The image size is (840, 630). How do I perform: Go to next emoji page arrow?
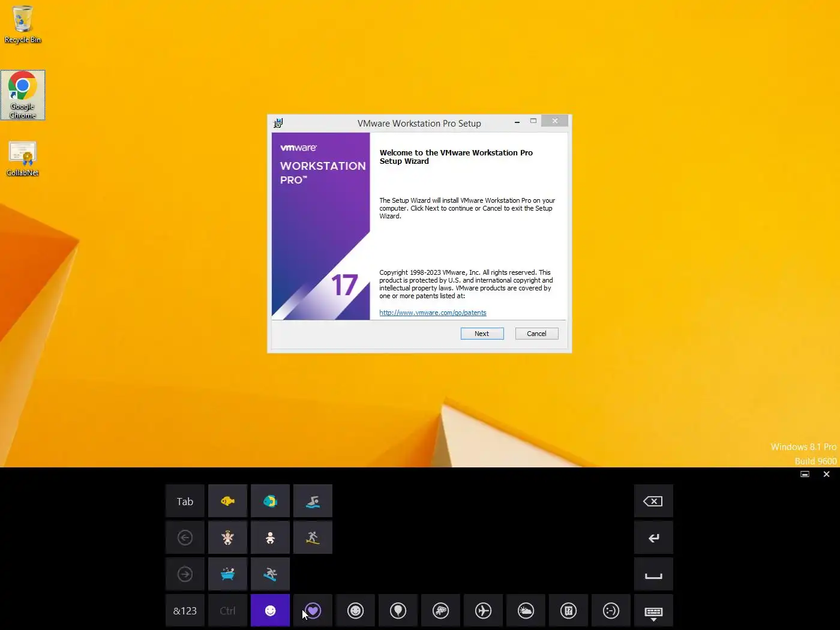pos(185,574)
